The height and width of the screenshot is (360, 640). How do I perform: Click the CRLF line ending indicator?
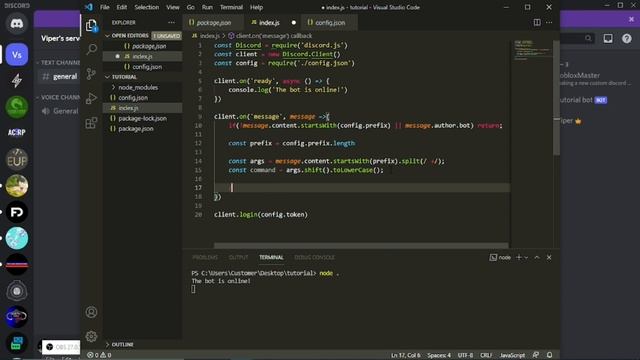(485, 355)
